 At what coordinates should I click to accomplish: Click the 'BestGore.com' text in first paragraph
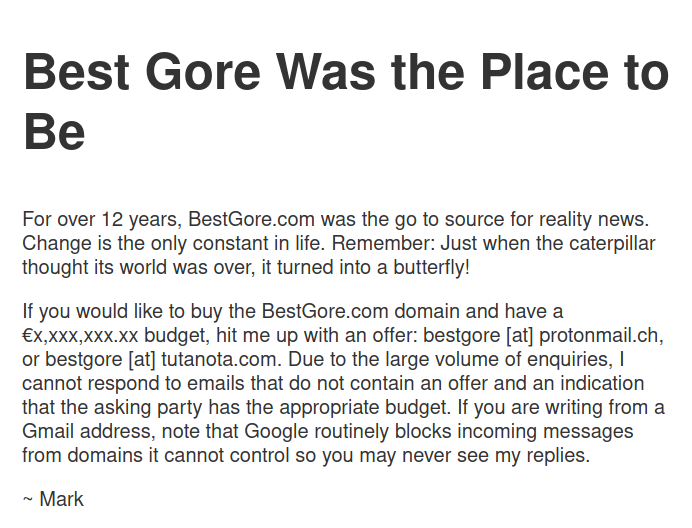(252, 219)
